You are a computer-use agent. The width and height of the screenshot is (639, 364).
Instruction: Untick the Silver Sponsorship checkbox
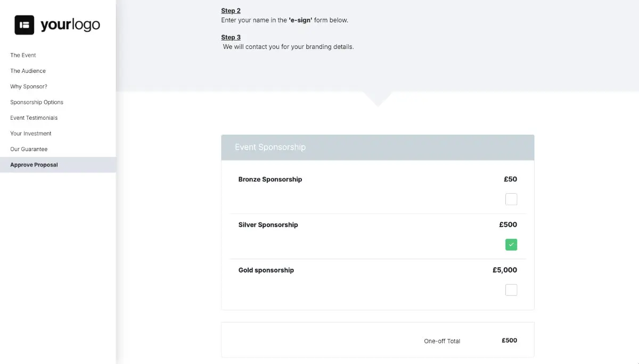(x=511, y=244)
